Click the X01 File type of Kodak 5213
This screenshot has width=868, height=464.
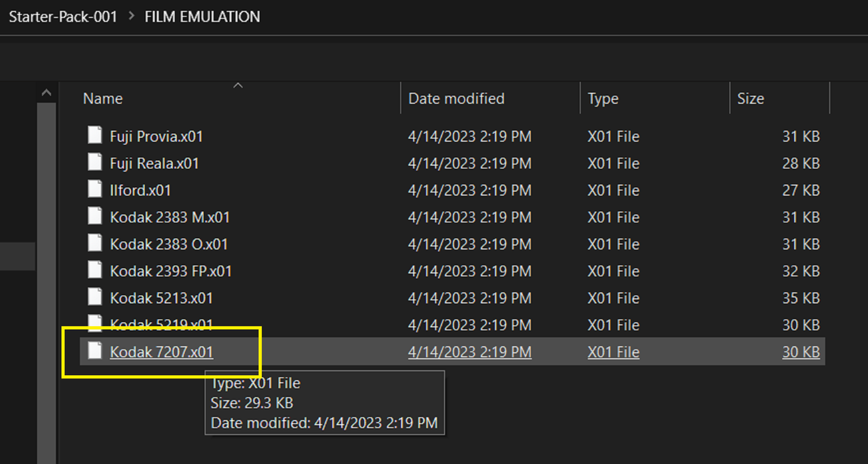pyautogui.click(x=613, y=298)
